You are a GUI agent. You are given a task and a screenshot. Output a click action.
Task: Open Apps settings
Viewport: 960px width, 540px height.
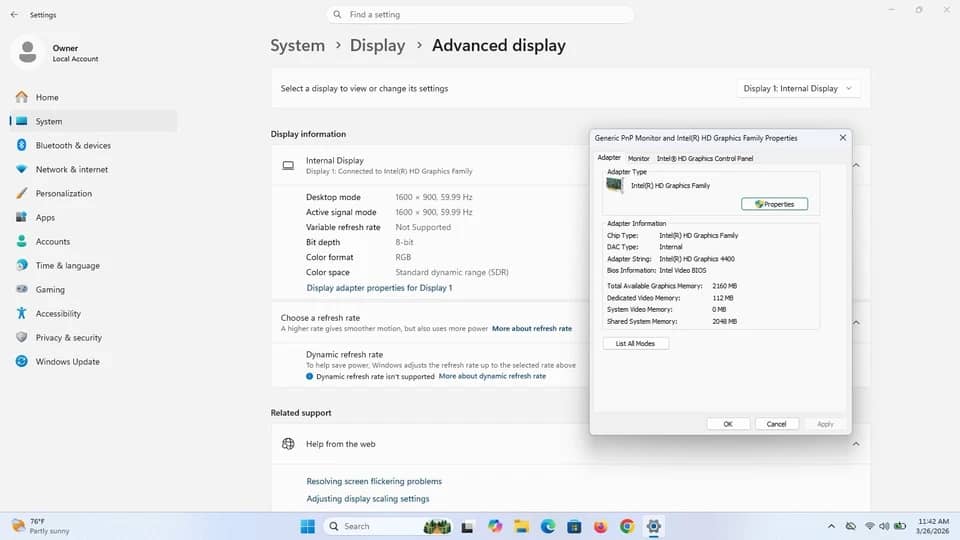(93, 217)
